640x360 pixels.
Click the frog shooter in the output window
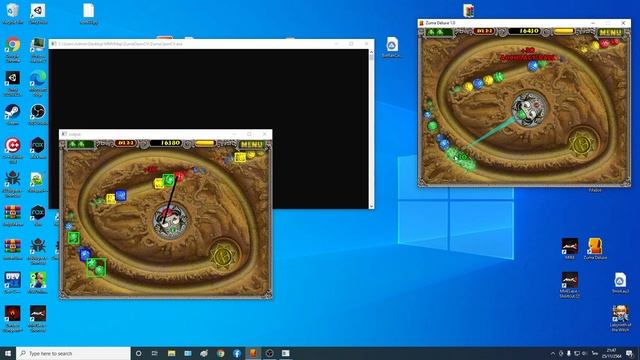tap(170, 220)
